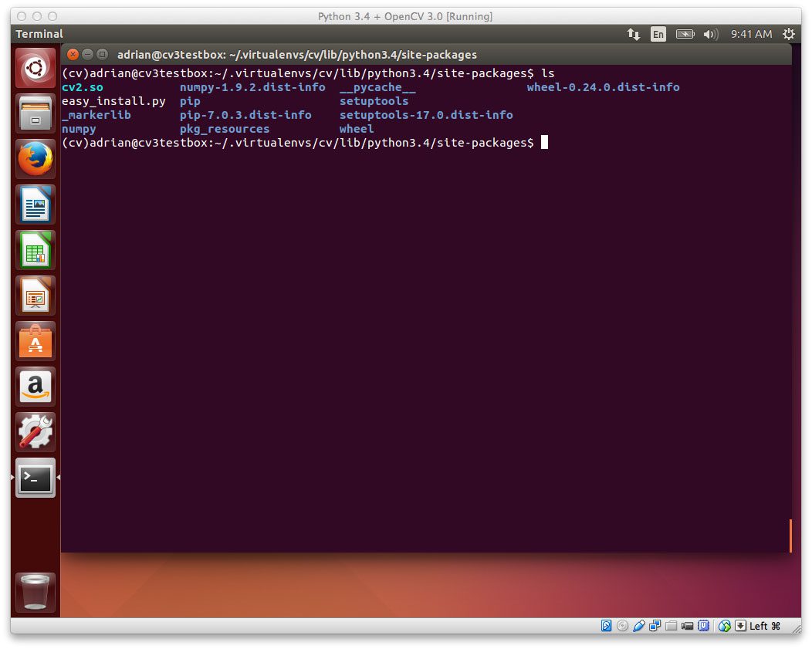Open the Ubuntu Software Center
Screen dimensions: 812x649
[35, 340]
